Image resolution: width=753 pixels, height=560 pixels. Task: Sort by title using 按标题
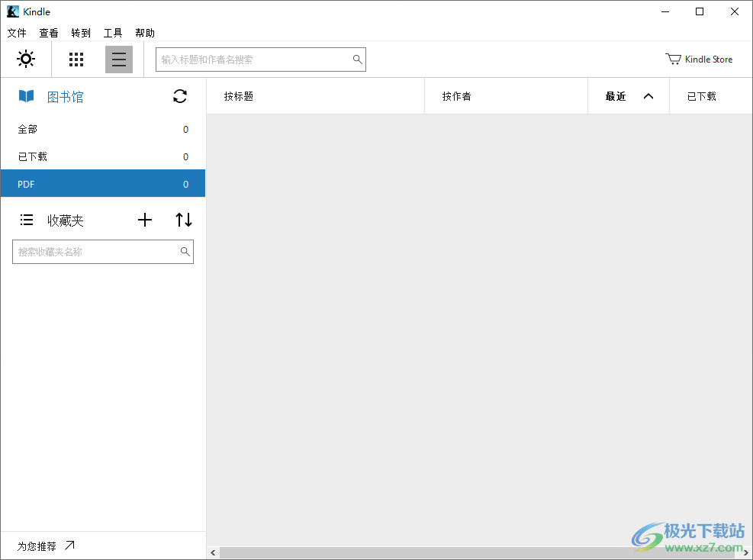click(239, 96)
